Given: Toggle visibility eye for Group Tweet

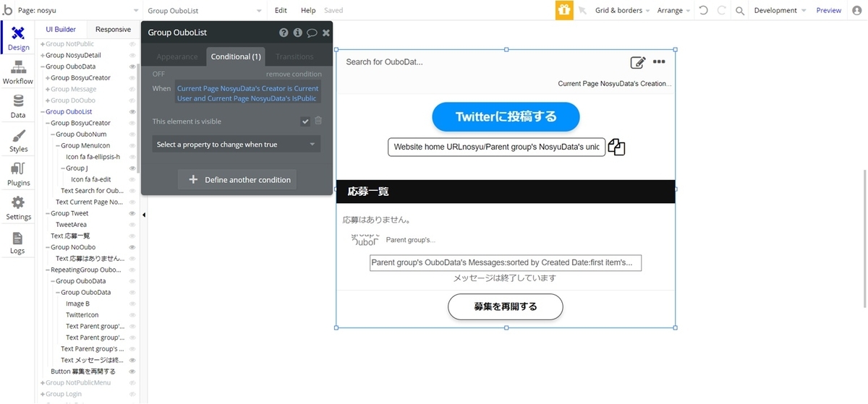Looking at the screenshot, I should 132,213.
